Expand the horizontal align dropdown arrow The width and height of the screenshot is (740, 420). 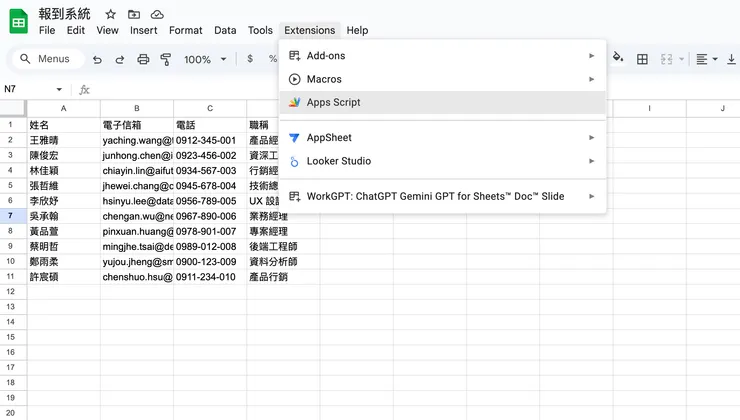coord(715,59)
